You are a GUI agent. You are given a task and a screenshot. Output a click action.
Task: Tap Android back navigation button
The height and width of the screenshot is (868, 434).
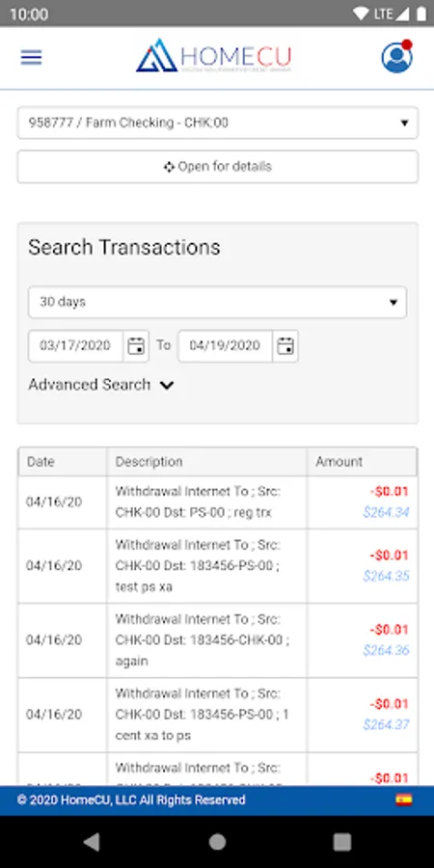(x=92, y=842)
